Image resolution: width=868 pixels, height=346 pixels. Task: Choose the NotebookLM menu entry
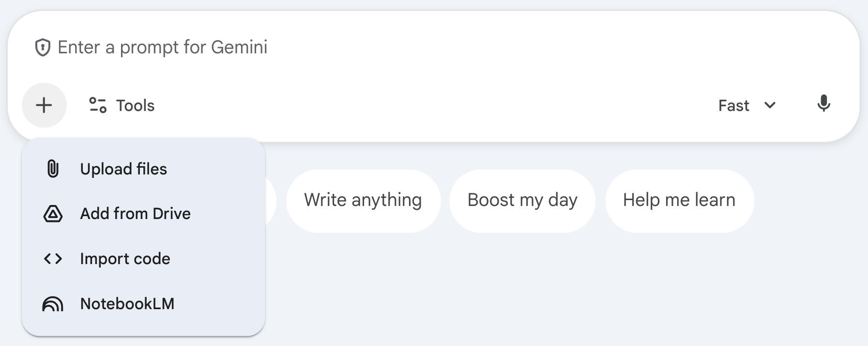pos(127,304)
